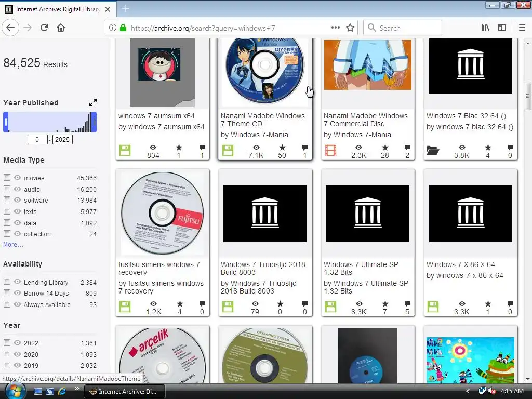Click the Fujitsu recovery DVD thumbnail
Image resolution: width=532 pixels, height=399 pixels.
(x=163, y=213)
